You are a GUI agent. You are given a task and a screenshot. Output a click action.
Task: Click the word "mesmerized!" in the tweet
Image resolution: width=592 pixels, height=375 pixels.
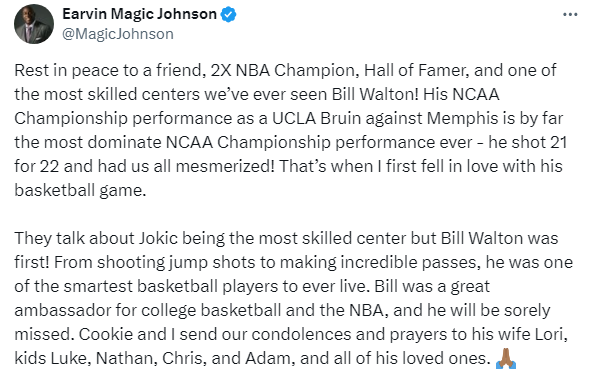pyautogui.click(x=225, y=167)
